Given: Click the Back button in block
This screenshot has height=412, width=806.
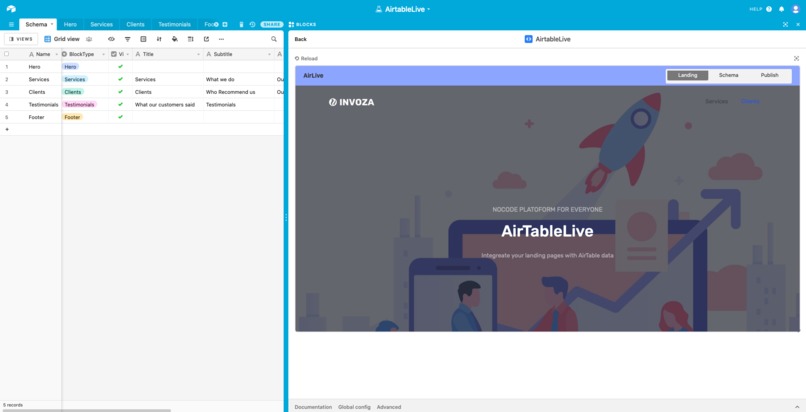Looking at the screenshot, I should tap(301, 39).
